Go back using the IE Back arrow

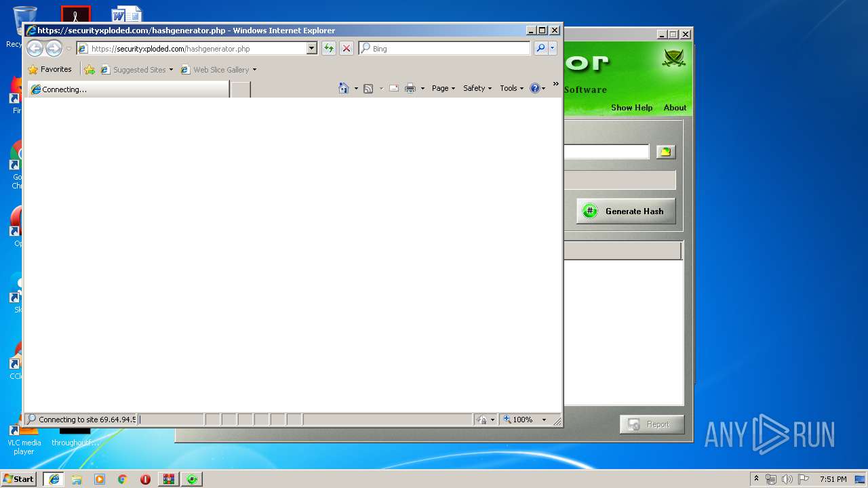[x=35, y=48]
